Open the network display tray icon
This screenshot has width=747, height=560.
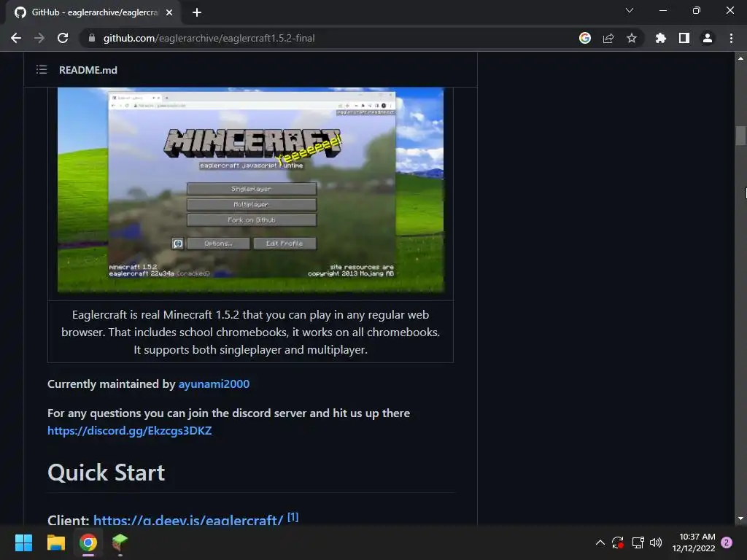click(638, 542)
